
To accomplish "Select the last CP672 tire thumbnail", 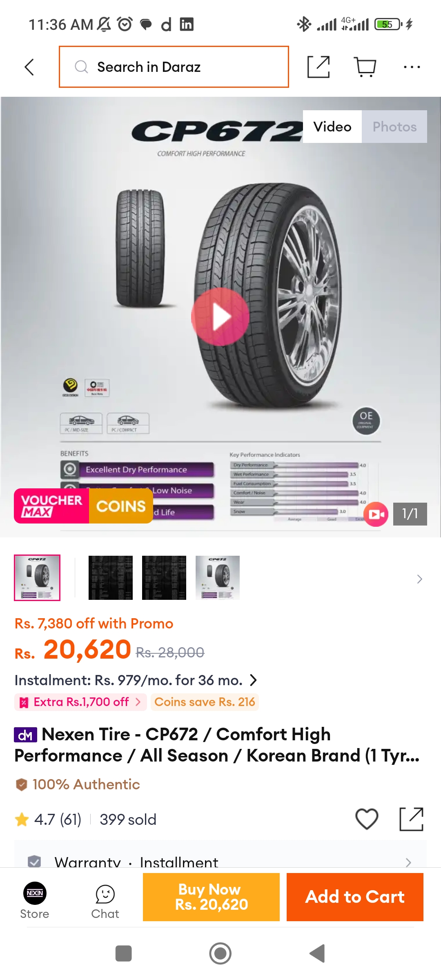I will (218, 578).
